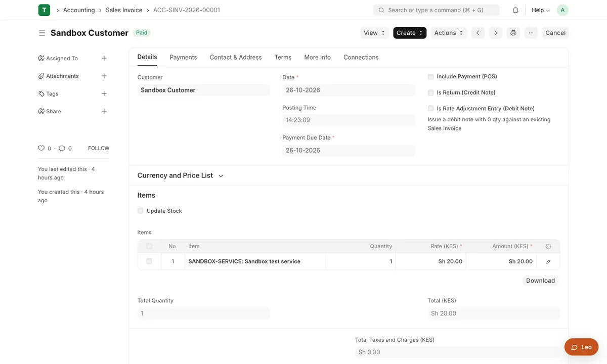Toggle the sidebar hamburger menu icon
The image size is (607, 364).
pyautogui.click(x=42, y=33)
